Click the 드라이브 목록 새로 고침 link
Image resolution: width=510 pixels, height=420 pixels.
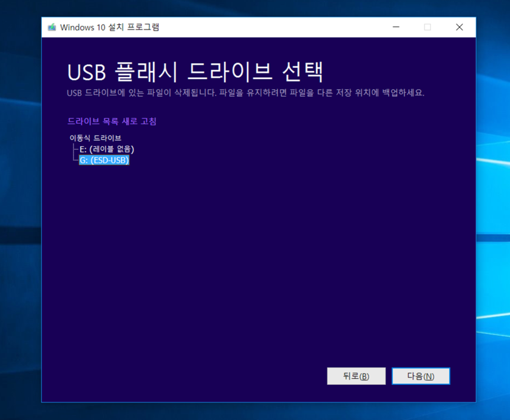(x=112, y=121)
